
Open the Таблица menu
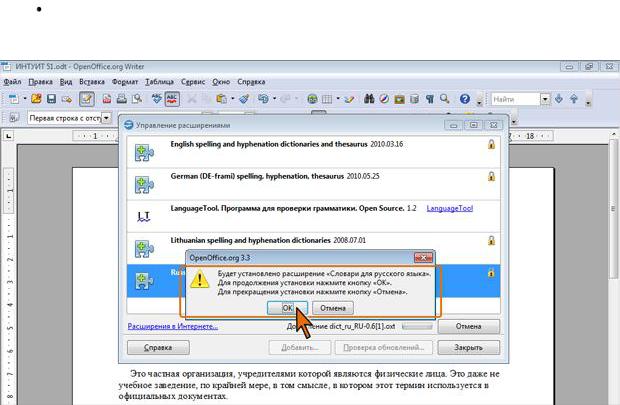click(159, 82)
